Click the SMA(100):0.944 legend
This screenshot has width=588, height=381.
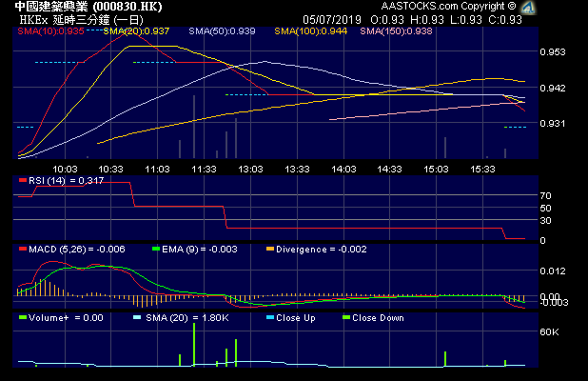tap(311, 31)
